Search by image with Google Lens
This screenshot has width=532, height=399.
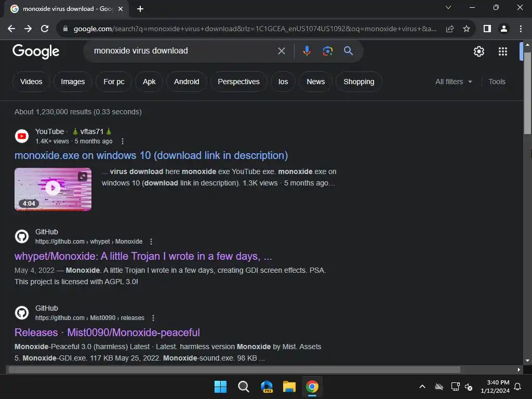click(327, 51)
